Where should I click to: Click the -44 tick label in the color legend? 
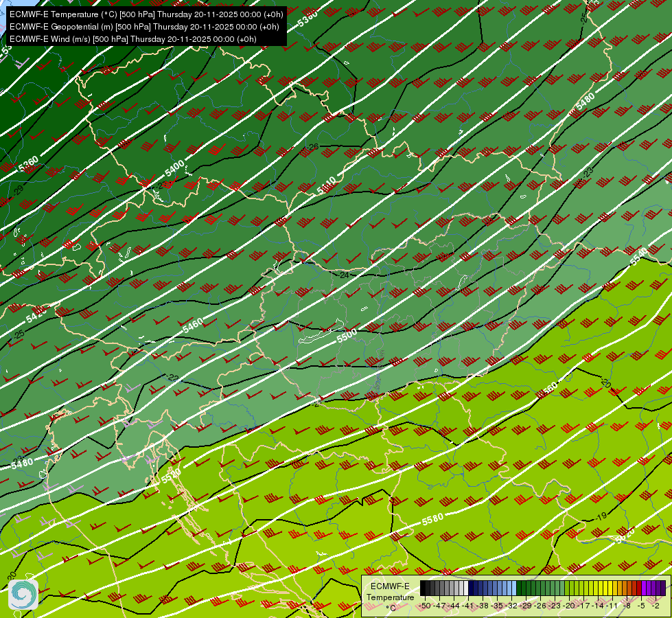click(x=454, y=606)
